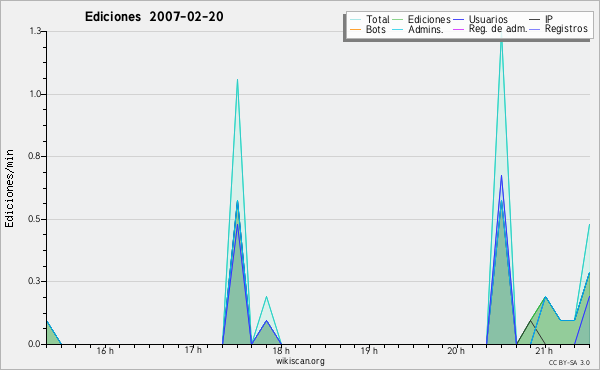Click the 'Bots' legend label
This screenshot has width=600, height=370.
click(375, 29)
